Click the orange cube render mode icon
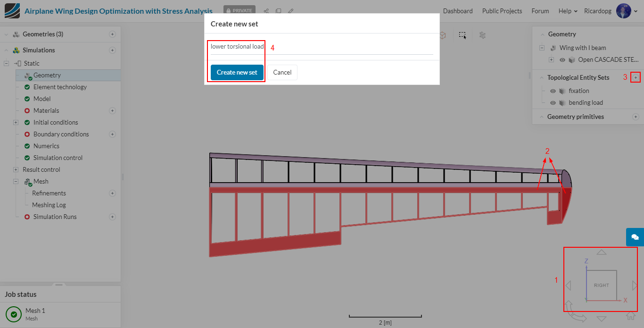Image resolution: width=644 pixels, height=328 pixels. (x=443, y=35)
